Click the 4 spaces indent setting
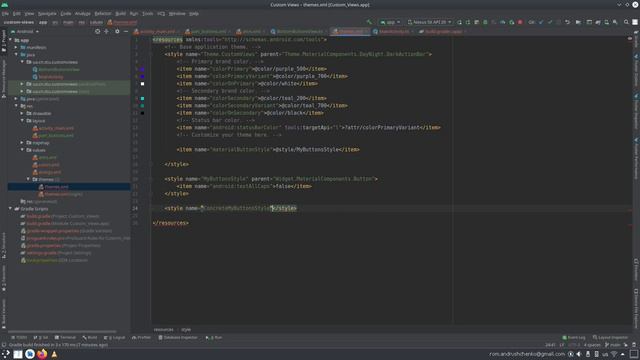The height and width of the screenshot is (360, 640). tap(592, 345)
